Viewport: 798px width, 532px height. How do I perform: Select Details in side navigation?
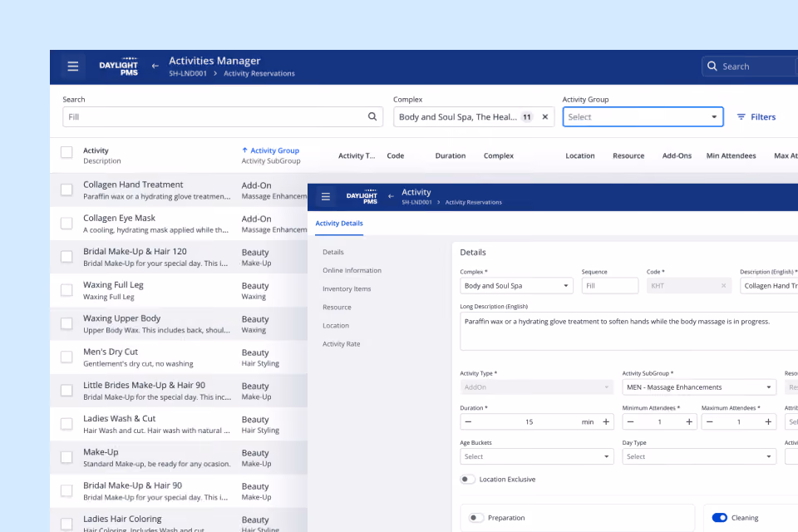[x=332, y=252]
